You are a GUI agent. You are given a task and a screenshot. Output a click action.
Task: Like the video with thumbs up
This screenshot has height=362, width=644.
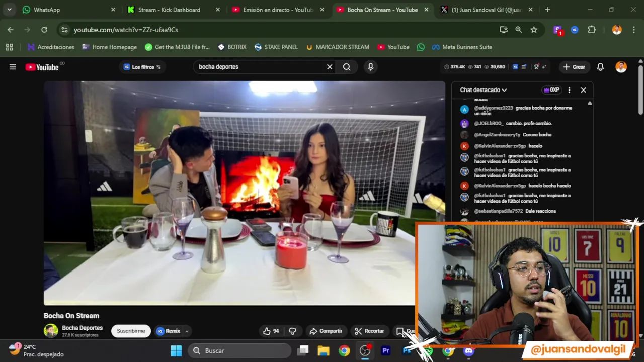(x=271, y=331)
